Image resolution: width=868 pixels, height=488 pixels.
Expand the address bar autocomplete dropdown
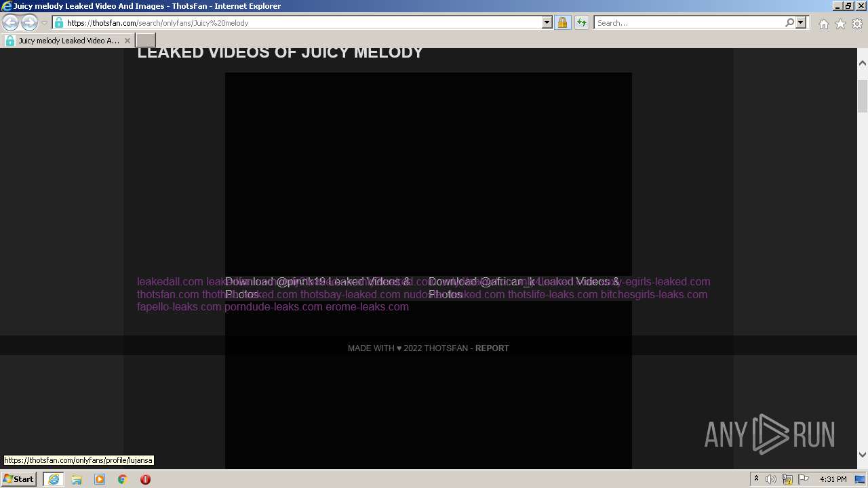point(547,22)
